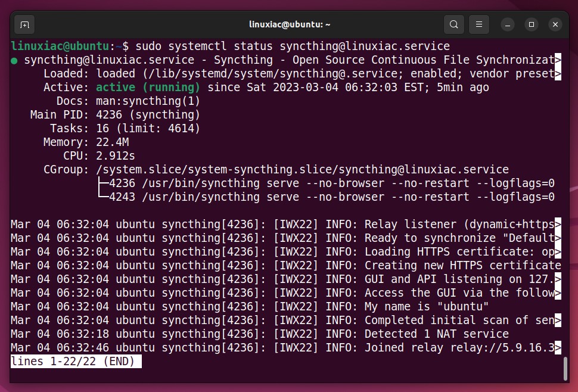
Task: Click the window title linuxiac@ubuntu
Action: tap(290, 24)
